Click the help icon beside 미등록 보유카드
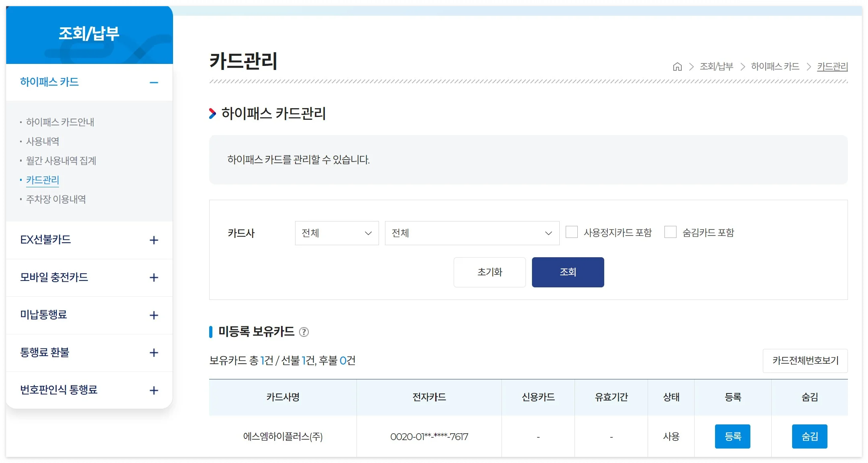 coord(304,332)
